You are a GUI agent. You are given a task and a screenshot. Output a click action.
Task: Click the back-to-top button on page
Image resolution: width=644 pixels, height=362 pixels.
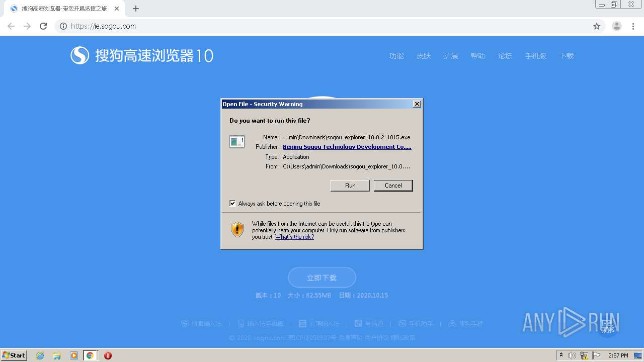(x=608, y=326)
